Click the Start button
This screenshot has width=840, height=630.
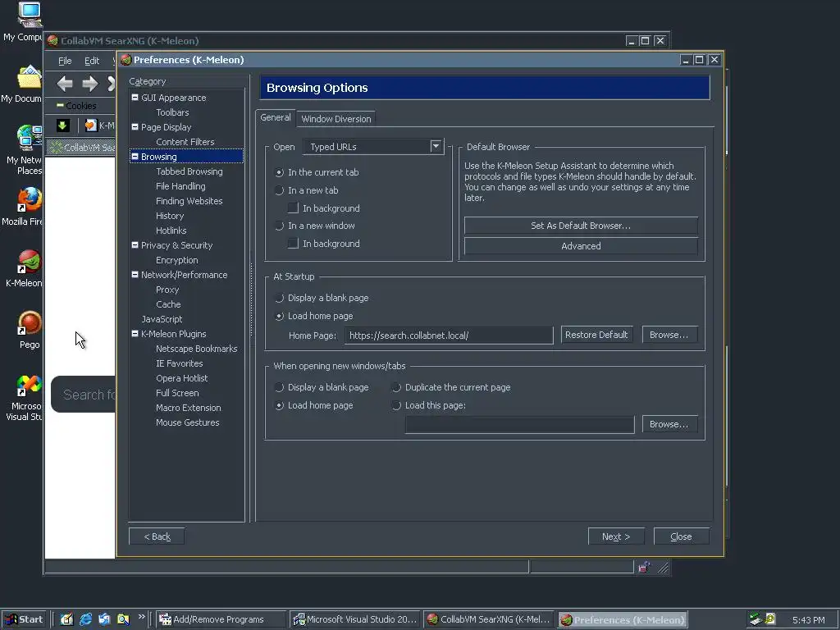[x=24, y=619]
